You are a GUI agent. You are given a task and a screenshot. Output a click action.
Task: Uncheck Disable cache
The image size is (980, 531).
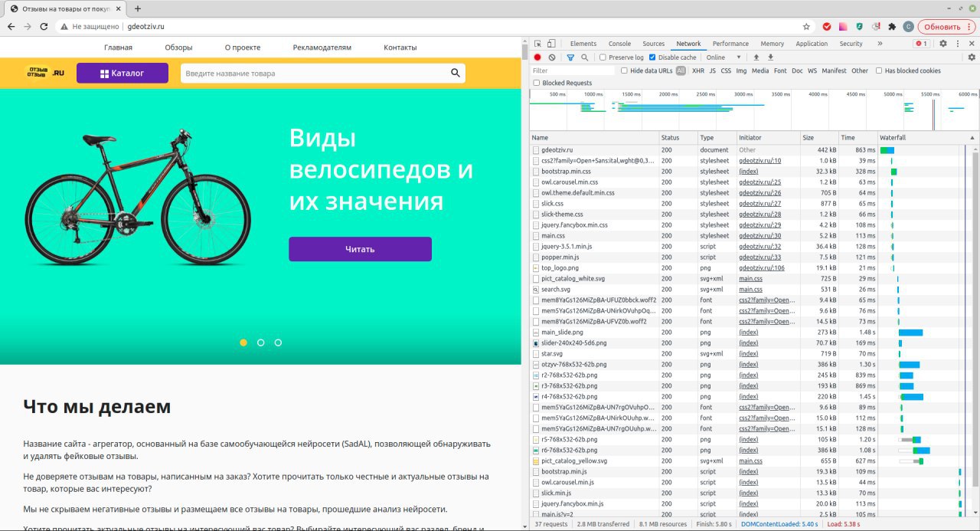point(652,57)
